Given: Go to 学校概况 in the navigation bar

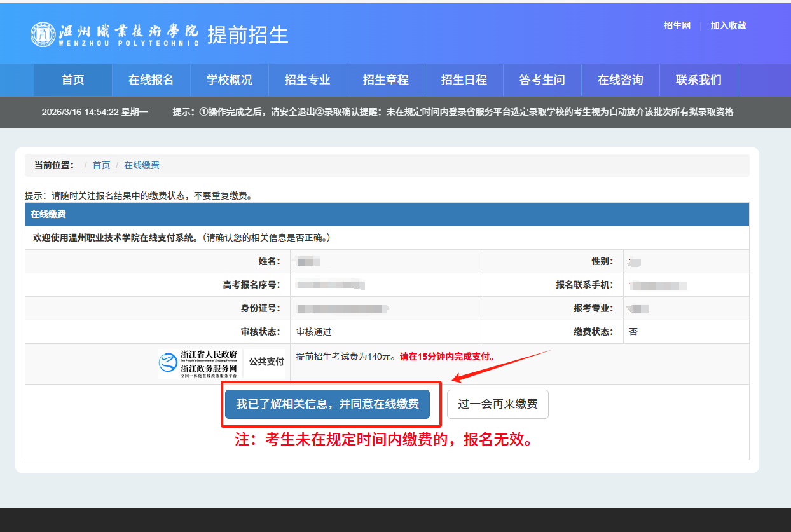Looking at the screenshot, I should [229, 80].
